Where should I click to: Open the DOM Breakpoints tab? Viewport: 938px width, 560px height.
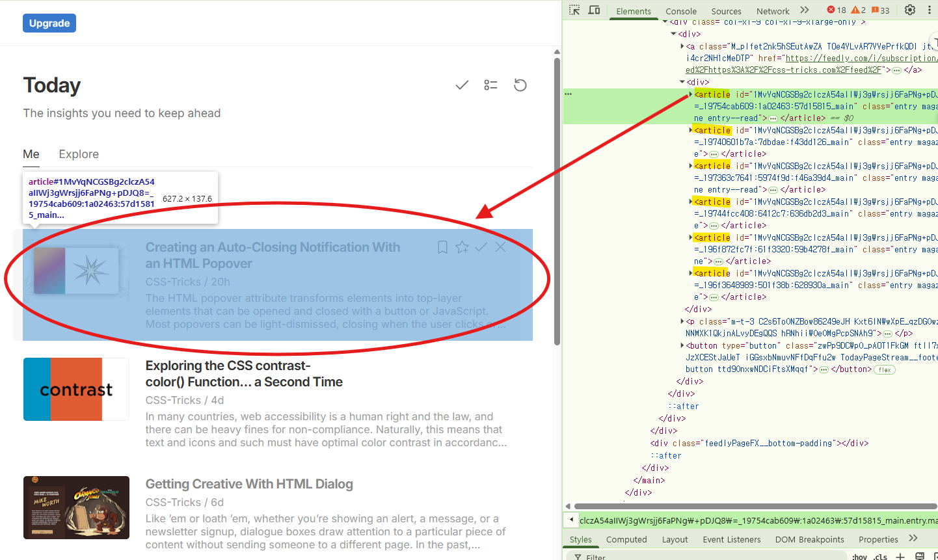pos(809,539)
